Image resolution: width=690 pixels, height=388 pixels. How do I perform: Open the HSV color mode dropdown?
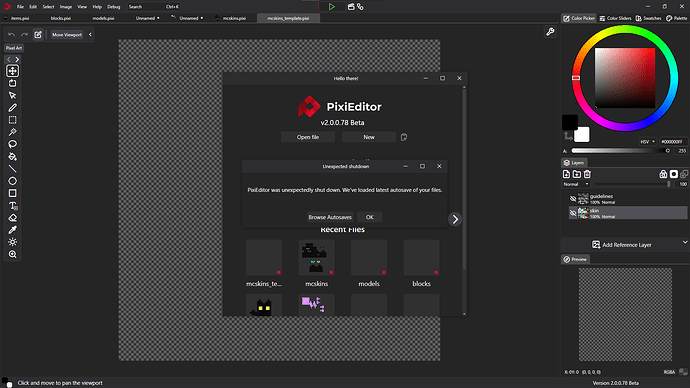click(x=647, y=142)
